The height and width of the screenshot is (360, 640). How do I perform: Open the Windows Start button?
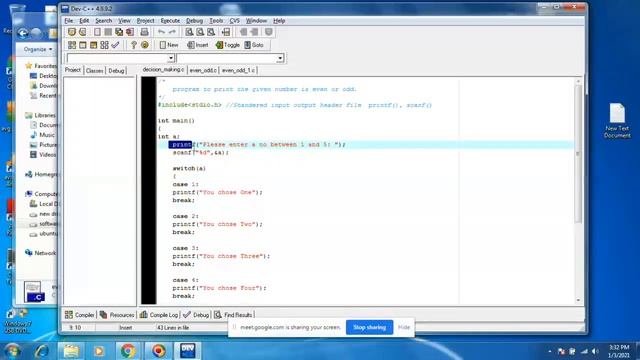coord(12,351)
